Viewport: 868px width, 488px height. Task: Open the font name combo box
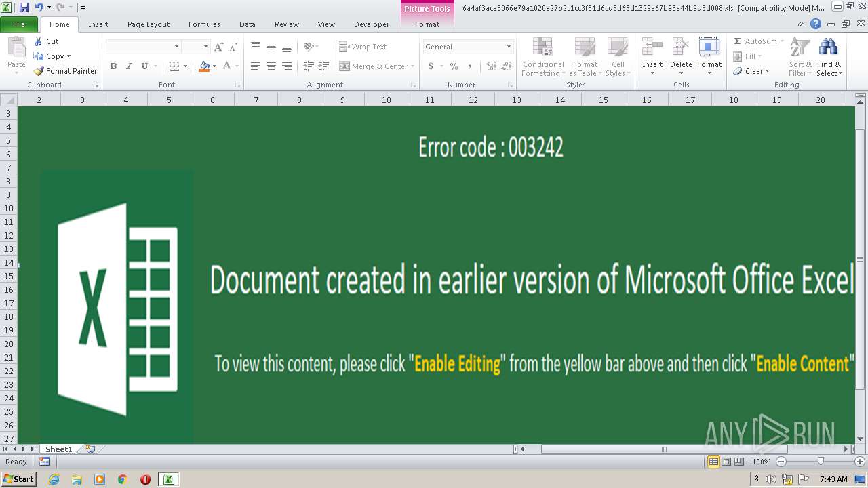pos(143,47)
